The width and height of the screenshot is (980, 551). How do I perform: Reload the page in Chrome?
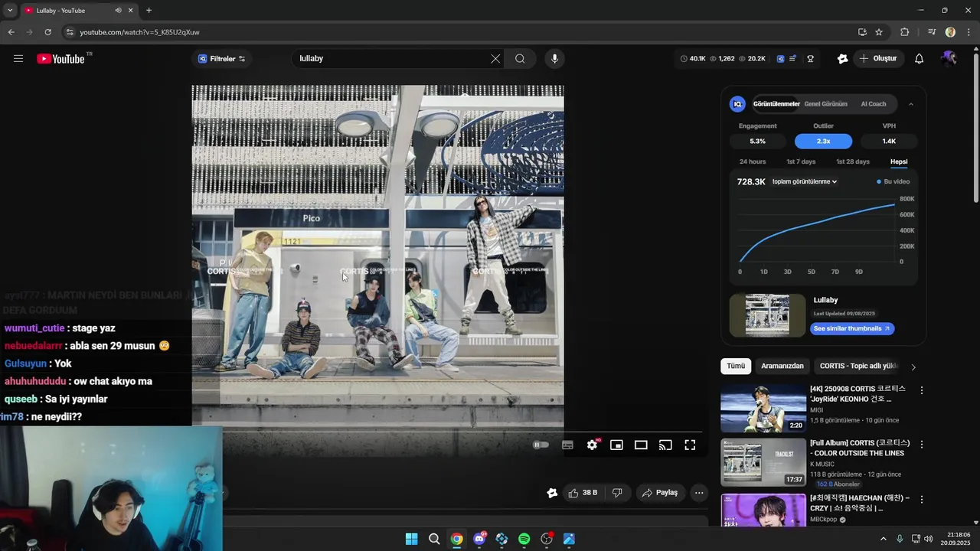click(47, 32)
